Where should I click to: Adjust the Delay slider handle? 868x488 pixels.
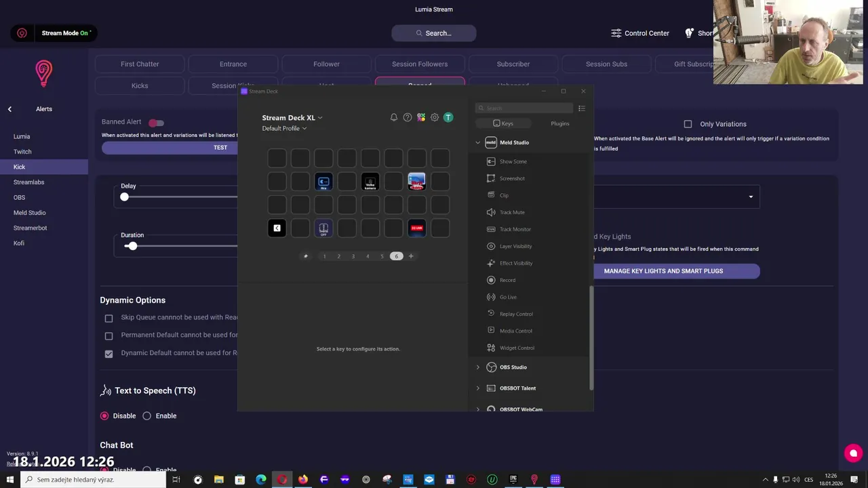(x=124, y=197)
